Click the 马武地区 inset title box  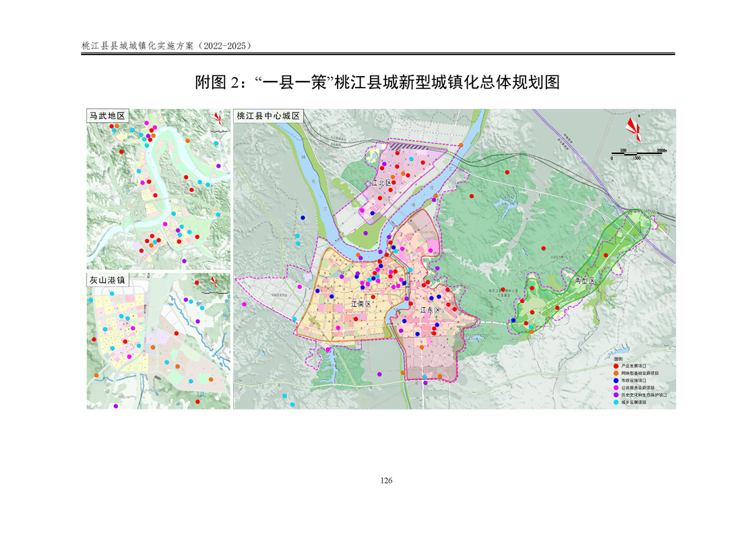click(x=108, y=116)
